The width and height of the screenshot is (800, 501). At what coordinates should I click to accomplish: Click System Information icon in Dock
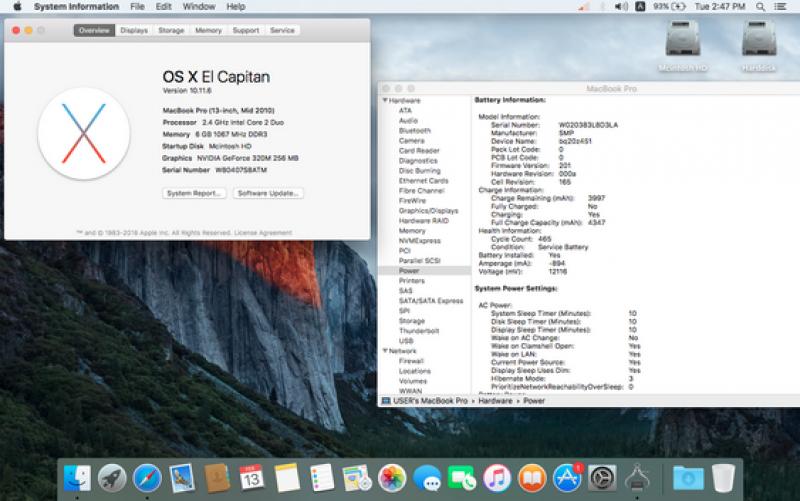[x=637, y=478]
